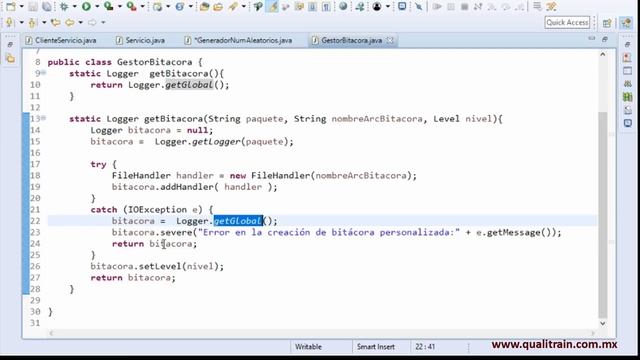Click the vertical scrollbar thumb

603,215
